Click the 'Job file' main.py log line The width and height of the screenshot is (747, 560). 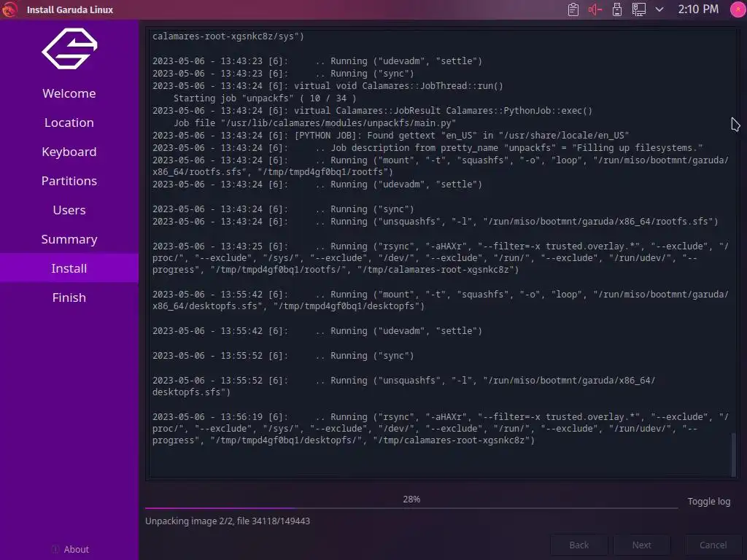coord(314,122)
